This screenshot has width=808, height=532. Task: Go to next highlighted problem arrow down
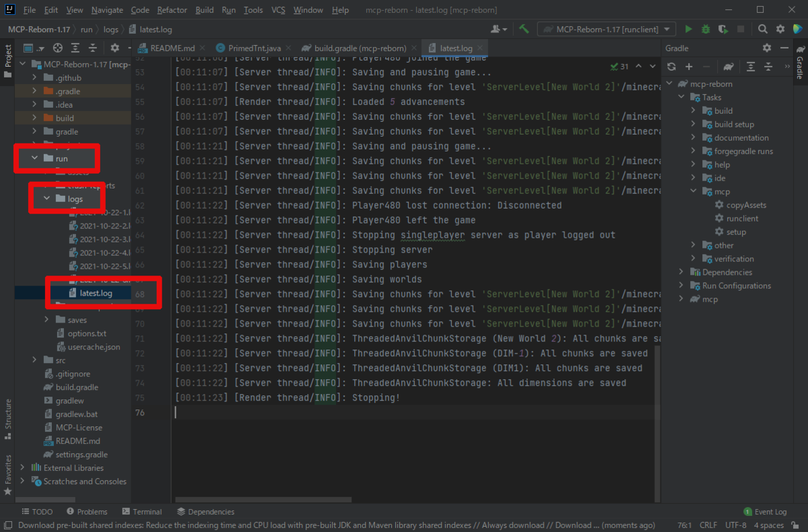(x=652, y=66)
